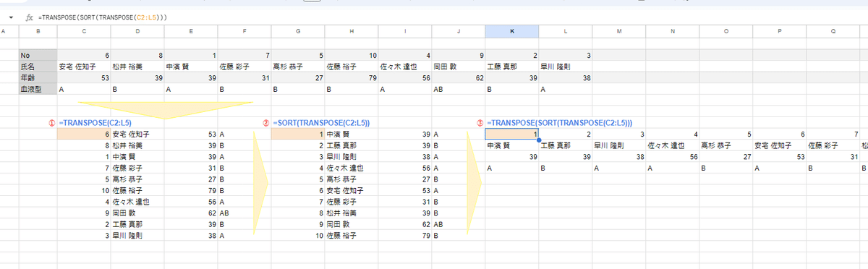Select the active cell containing 1 below formula ③

click(x=512, y=134)
